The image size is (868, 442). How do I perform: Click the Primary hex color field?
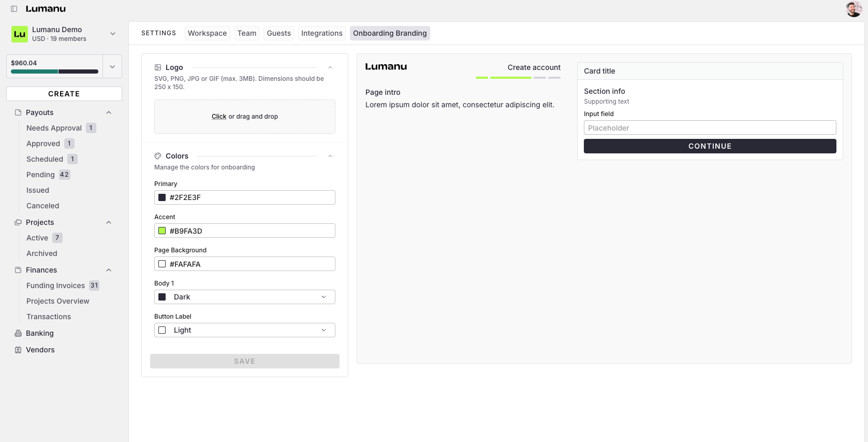pos(245,197)
